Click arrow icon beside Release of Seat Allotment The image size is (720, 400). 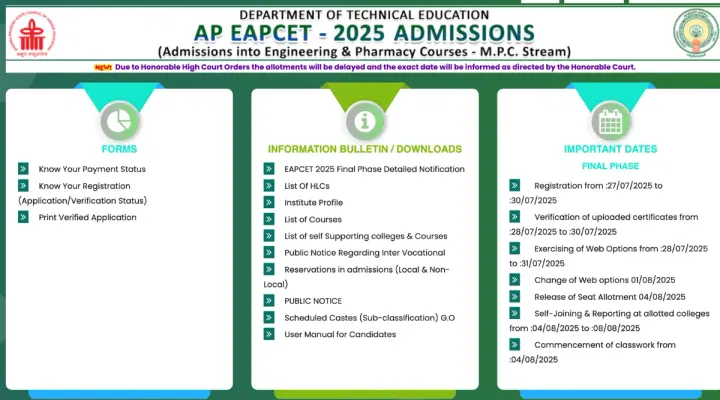point(515,297)
